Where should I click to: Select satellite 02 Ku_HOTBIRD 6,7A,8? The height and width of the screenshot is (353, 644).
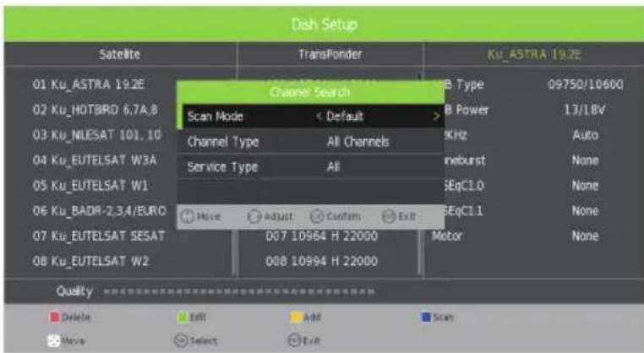[96, 110]
